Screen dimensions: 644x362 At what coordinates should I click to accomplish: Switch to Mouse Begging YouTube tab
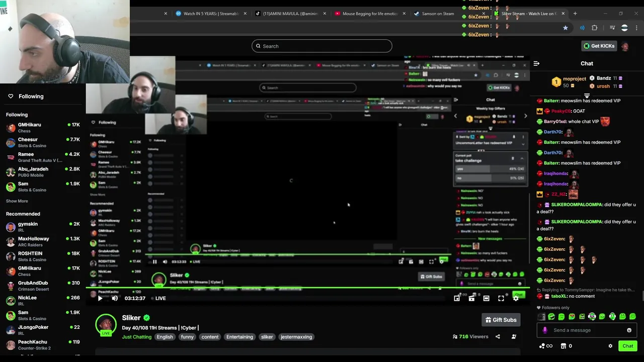coord(370,14)
